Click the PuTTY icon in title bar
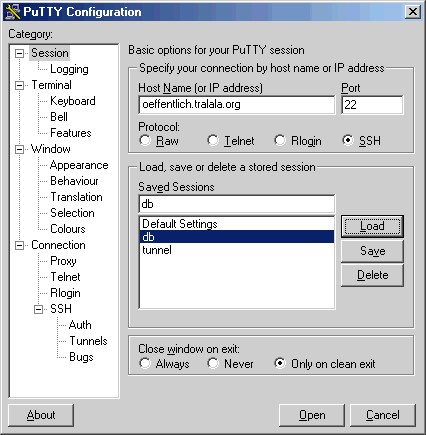 13,12
